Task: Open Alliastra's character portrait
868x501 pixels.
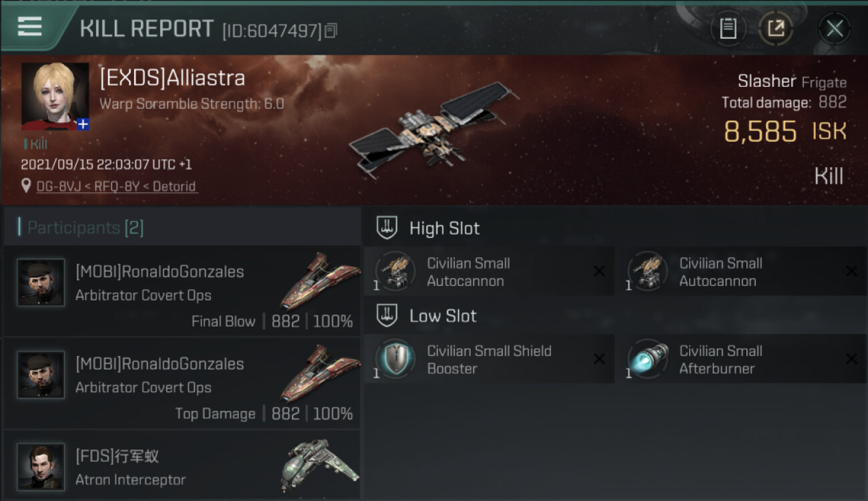Action: (55, 95)
